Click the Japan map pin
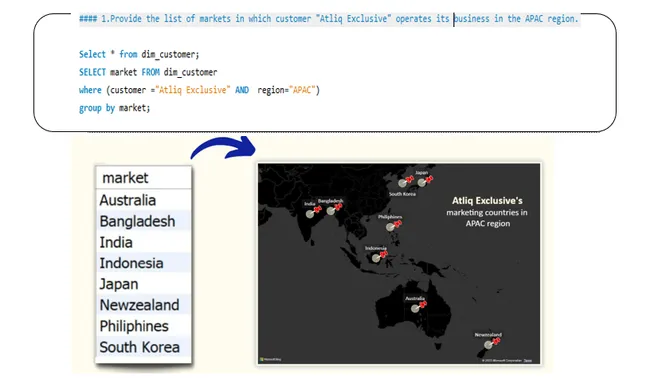 point(425,181)
